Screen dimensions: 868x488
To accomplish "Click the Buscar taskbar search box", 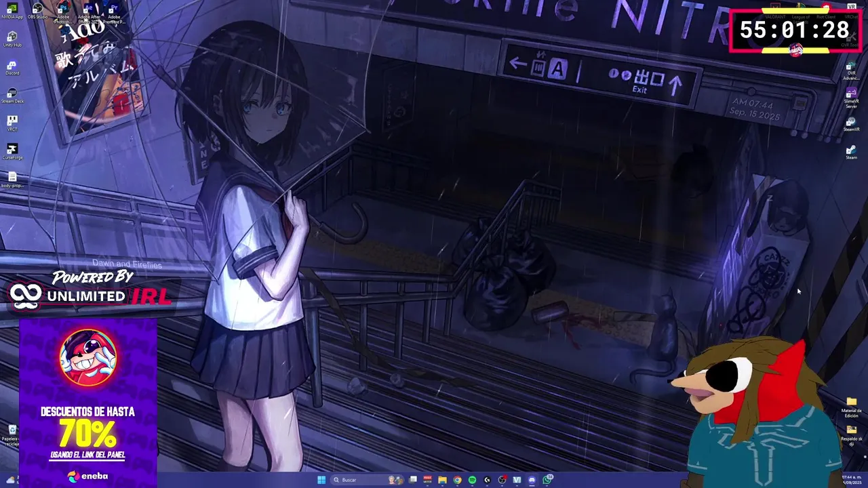I will 367,480.
